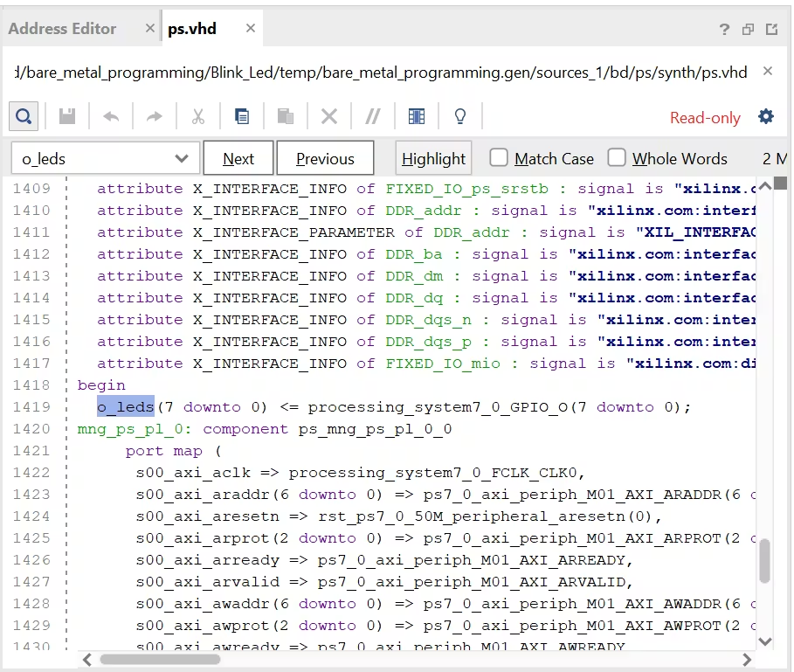Select the ps.vhd tab

tap(192, 29)
